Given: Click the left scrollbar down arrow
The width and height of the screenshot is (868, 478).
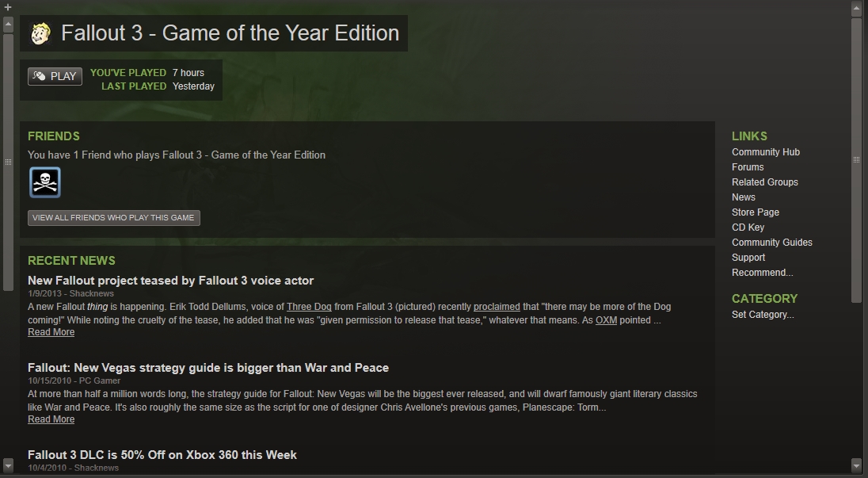Looking at the screenshot, I should tap(8, 464).
